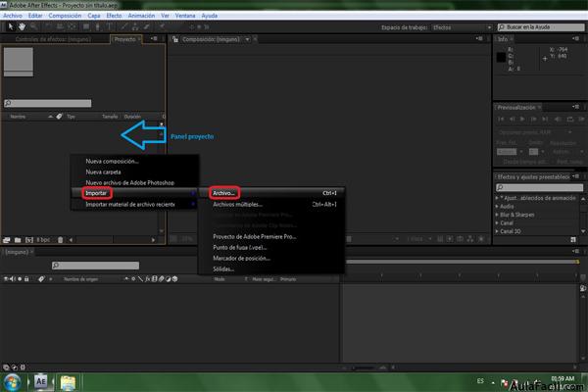
Task: Expand the Canal 3D effects category
Action: 497,231
